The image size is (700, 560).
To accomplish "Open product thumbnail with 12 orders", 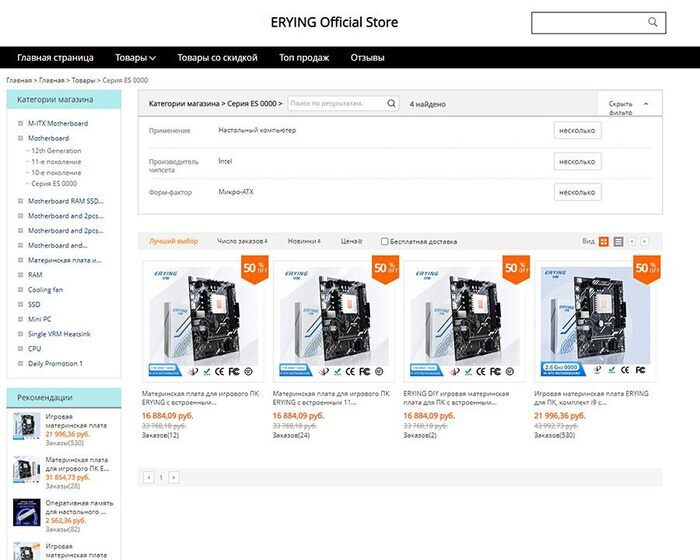I will [203, 321].
